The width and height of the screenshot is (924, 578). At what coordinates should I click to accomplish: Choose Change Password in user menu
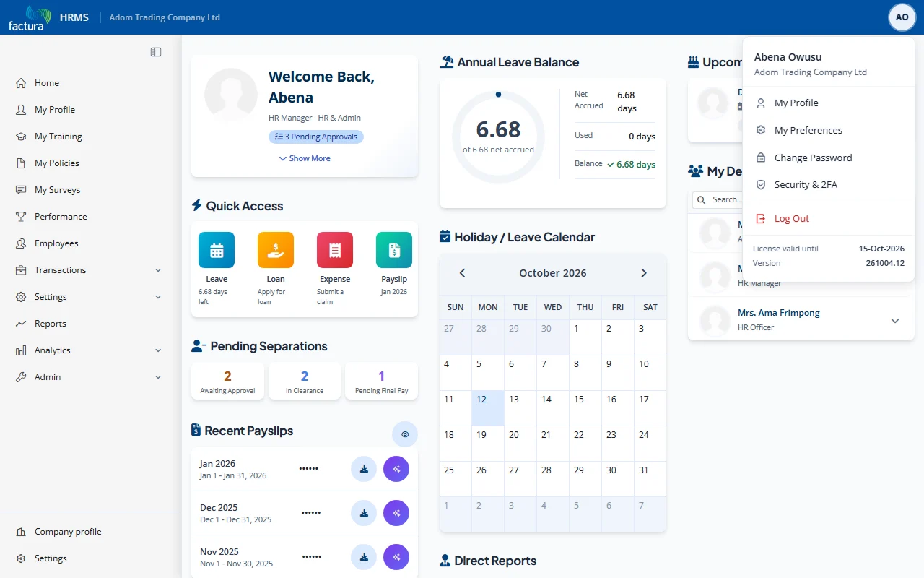pyautogui.click(x=829, y=158)
